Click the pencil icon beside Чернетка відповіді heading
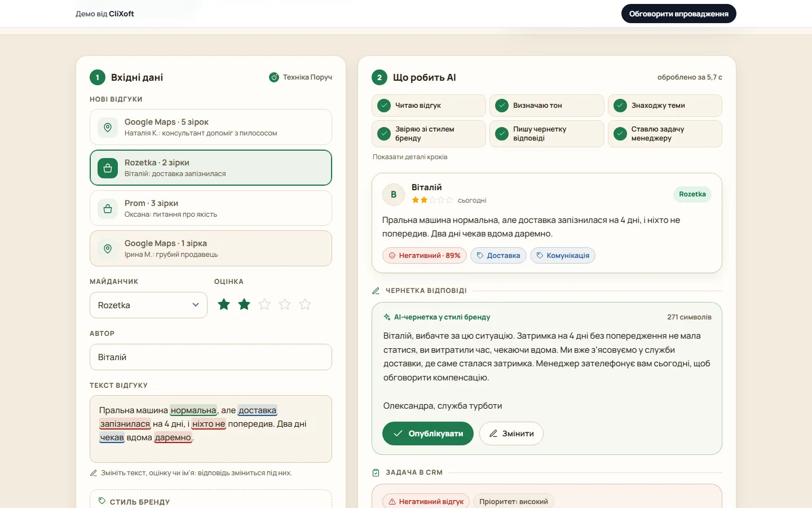Screen dimensions: 812x508 376,291
